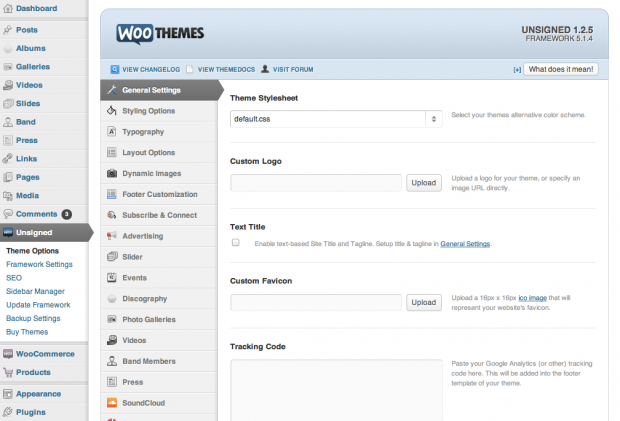Focus the Custom Logo URL field

click(316, 183)
